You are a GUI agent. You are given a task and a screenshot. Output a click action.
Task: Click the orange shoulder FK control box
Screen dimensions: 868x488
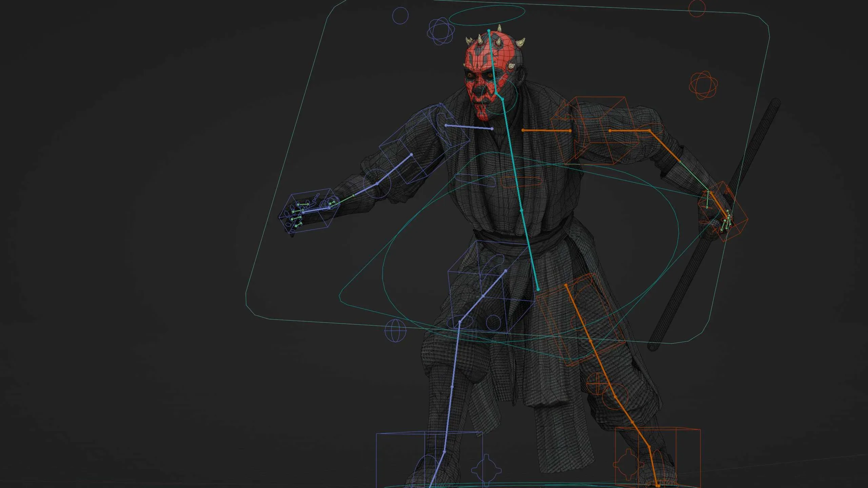click(593, 129)
